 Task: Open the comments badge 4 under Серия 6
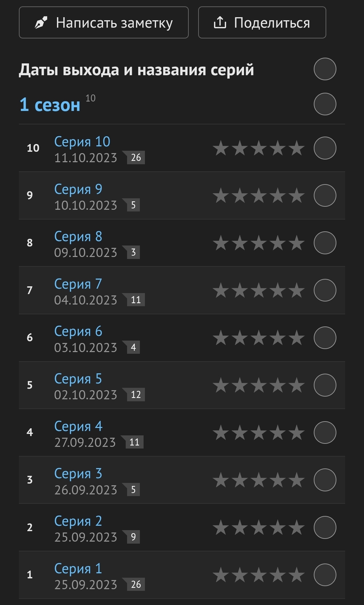pos(133,347)
